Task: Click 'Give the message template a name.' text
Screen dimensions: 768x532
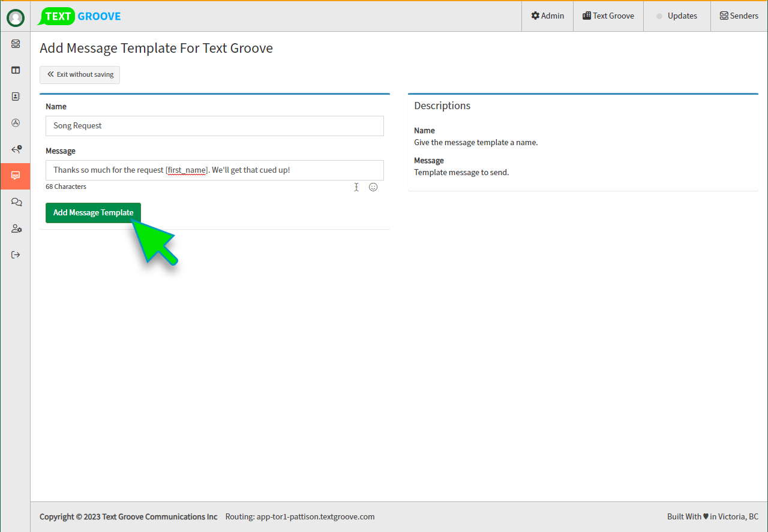Action: pyautogui.click(x=476, y=143)
